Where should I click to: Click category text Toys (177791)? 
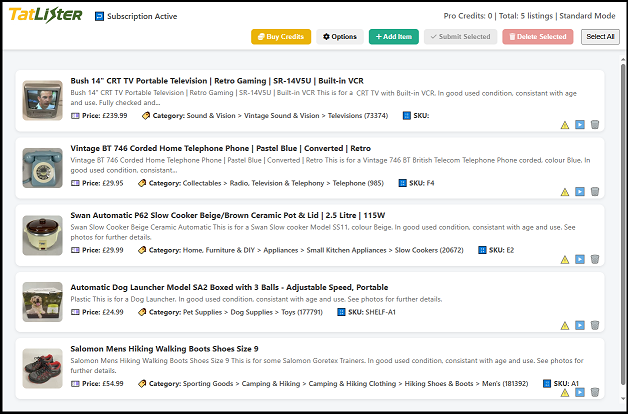point(302,312)
